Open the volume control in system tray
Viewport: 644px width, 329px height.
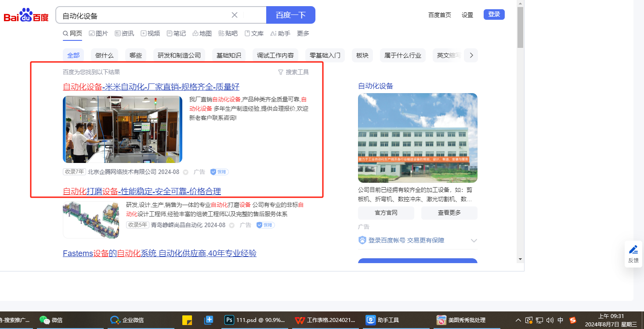[x=550, y=320]
